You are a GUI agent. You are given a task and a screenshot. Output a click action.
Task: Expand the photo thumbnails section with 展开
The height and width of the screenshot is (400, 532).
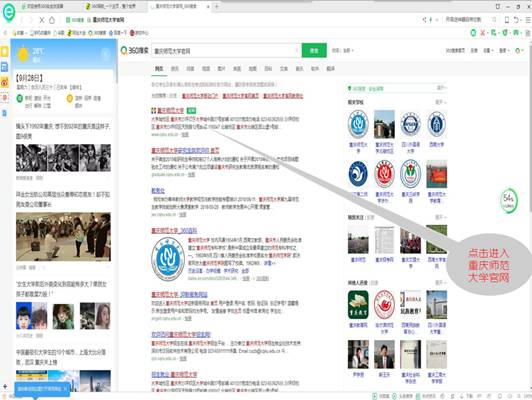(440, 217)
